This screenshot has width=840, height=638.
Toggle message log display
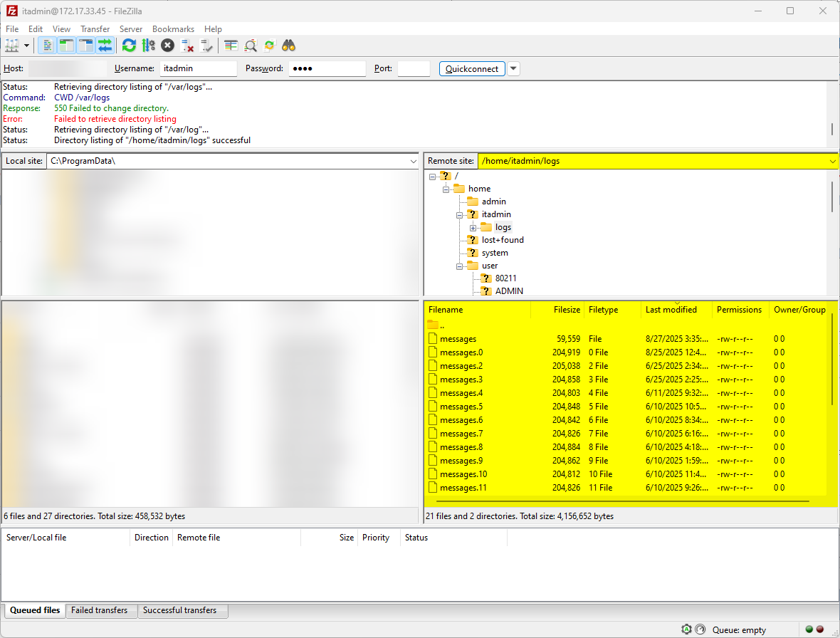[48, 46]
